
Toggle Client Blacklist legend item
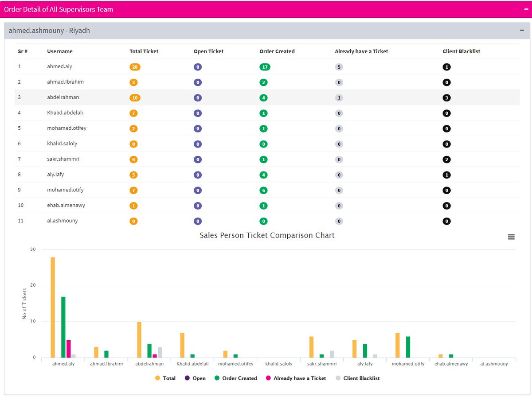click(358, 378)
